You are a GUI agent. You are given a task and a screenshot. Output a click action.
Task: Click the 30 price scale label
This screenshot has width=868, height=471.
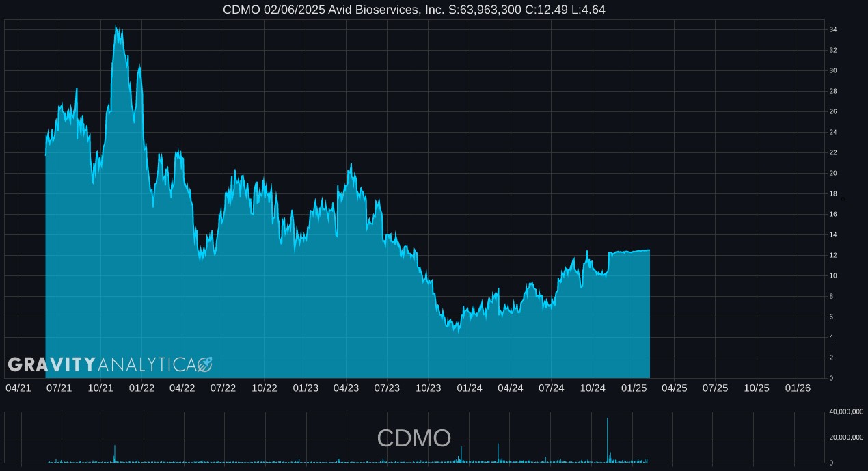833,71
